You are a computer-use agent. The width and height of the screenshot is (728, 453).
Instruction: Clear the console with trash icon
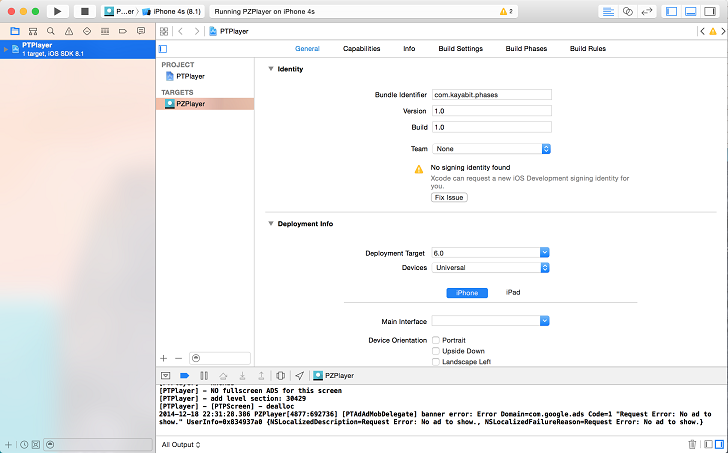click(692, 444)
